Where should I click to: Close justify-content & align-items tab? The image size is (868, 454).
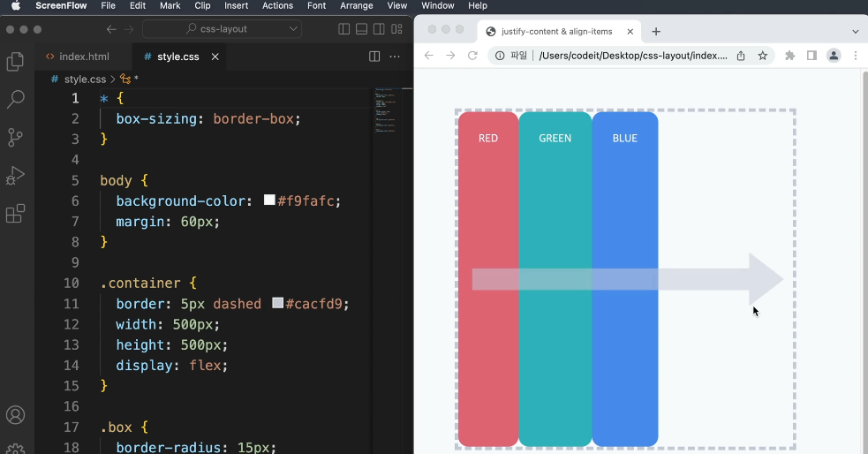(630, 32)
